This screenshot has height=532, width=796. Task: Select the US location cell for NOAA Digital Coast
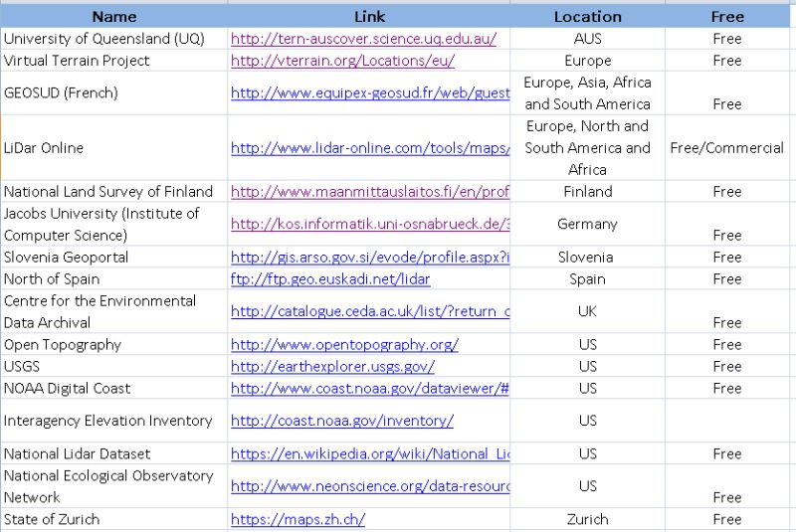[x=587, y=388]
